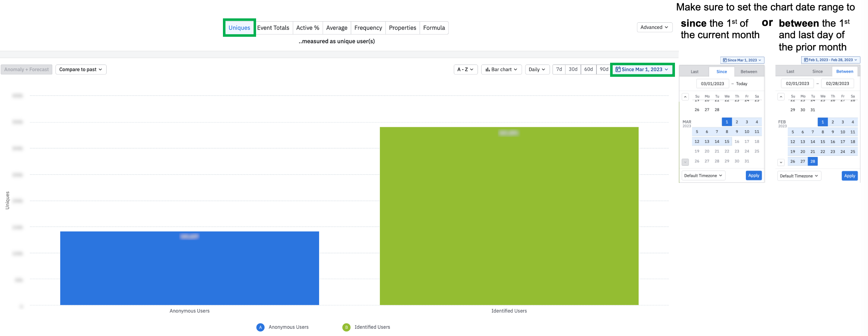The image size is (868, 336).
Task: Open Default Timezone dropdown in the February popup
Action: pyautogui.click(x=799, y=176)
